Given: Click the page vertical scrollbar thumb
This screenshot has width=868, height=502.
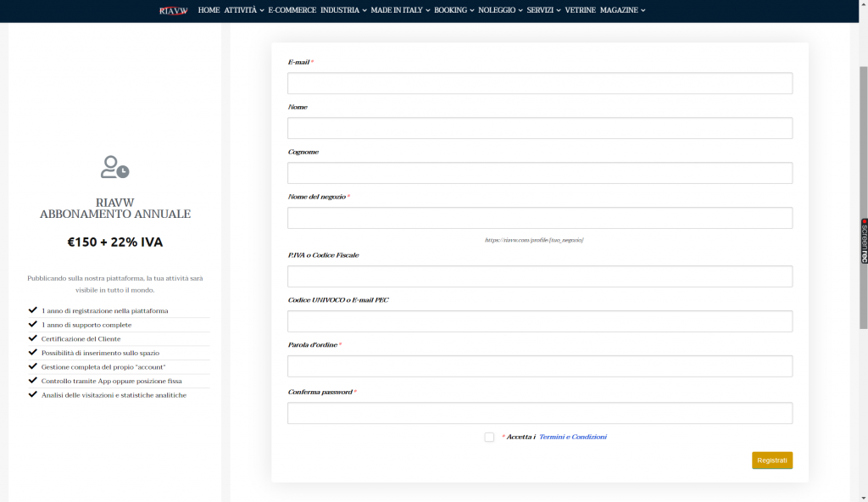Looking at the screenshot, I should click(x=863, y=195).
